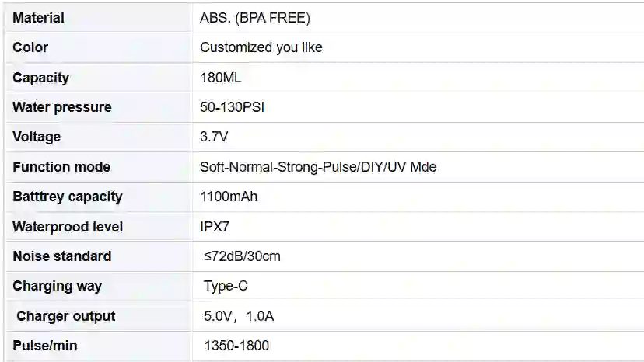
Task: Select the ≤72dB/30cm noise value
Action: (x=242, y=256)
